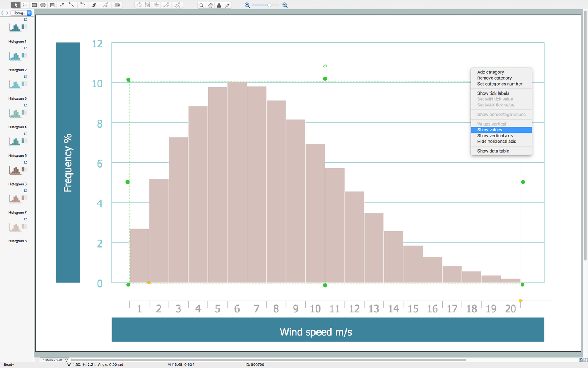Pick the arrow connector line tool
588x368 pixels.
[62, 5]
